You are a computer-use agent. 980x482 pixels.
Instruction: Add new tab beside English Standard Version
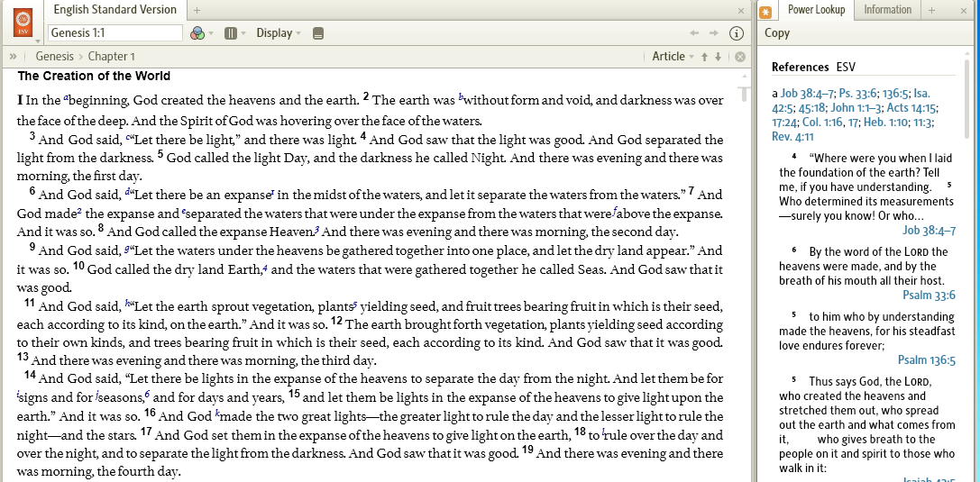point(197,10)
